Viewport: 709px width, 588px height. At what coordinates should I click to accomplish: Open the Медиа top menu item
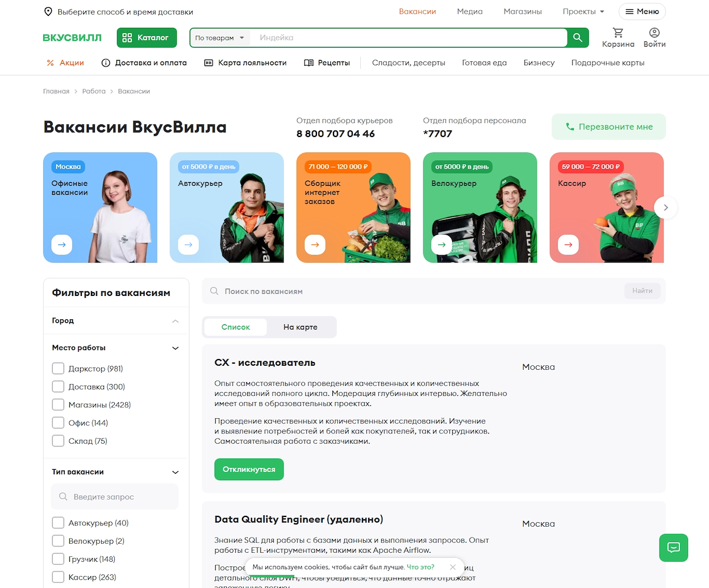coord(470,11)
